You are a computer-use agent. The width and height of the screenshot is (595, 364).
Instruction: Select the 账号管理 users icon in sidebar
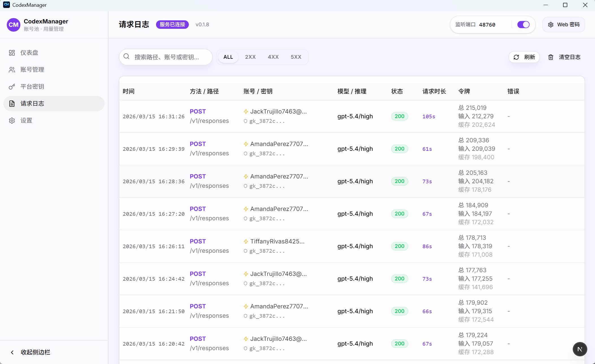coord(12,69)
